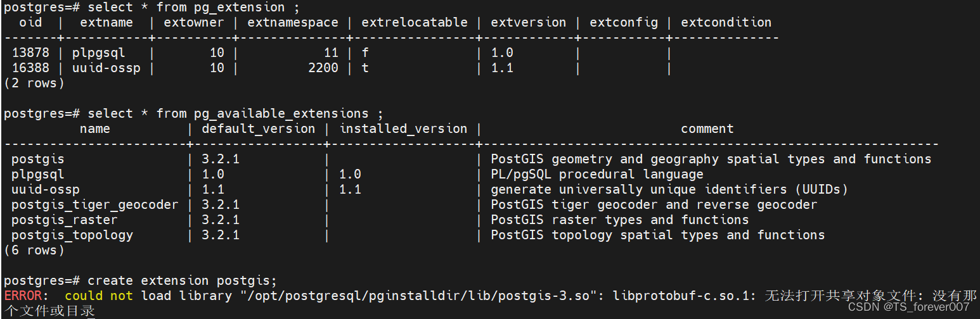
Task: Click default version 3.2.1 of postgis_topology row
Action: (x=221, y=235)
